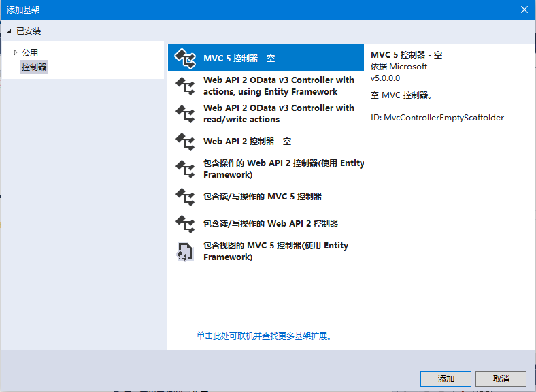Select the 公用 category label
Image resolution: width=536 pixels, height=392 pixels.
coord(30,52)
